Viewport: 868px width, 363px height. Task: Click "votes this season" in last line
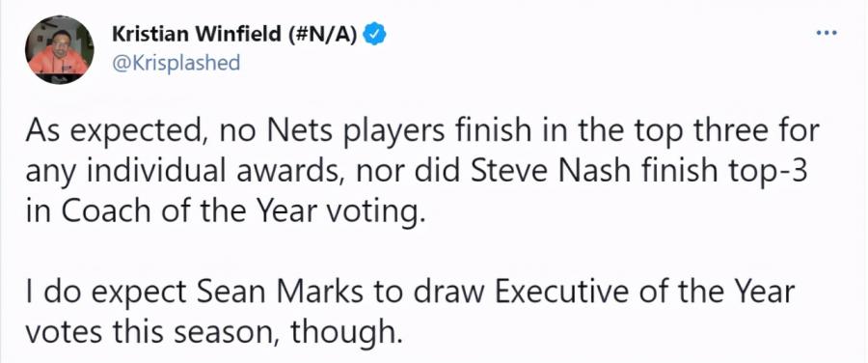[x=152, y=332]
